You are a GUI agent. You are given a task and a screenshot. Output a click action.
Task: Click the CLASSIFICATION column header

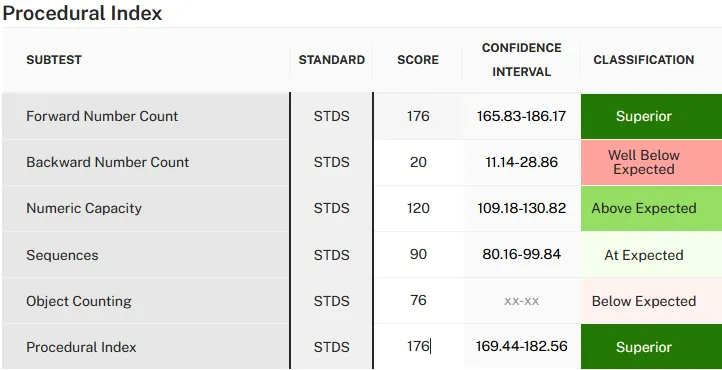(644, 60)
